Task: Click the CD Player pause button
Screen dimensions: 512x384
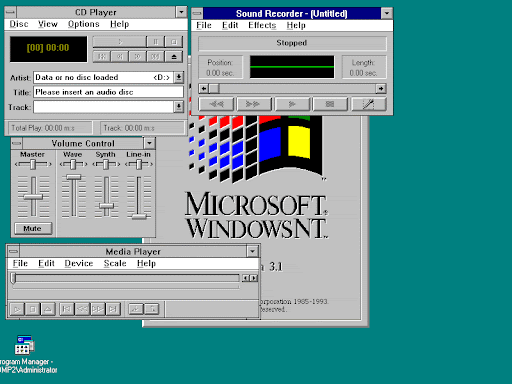Action: [x=156, y=42]
